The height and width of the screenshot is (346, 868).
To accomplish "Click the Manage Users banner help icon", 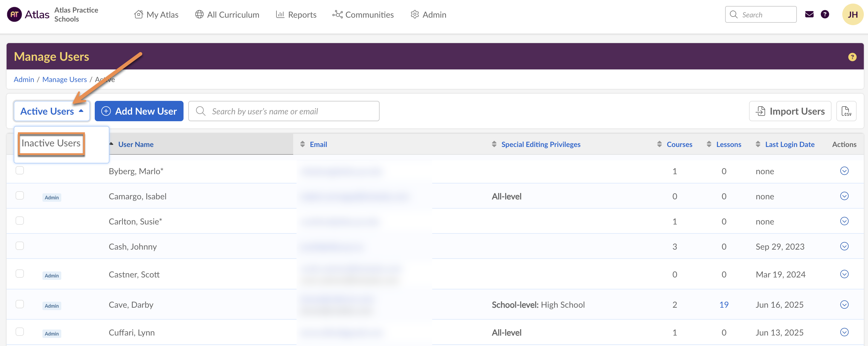I will 852,57.
